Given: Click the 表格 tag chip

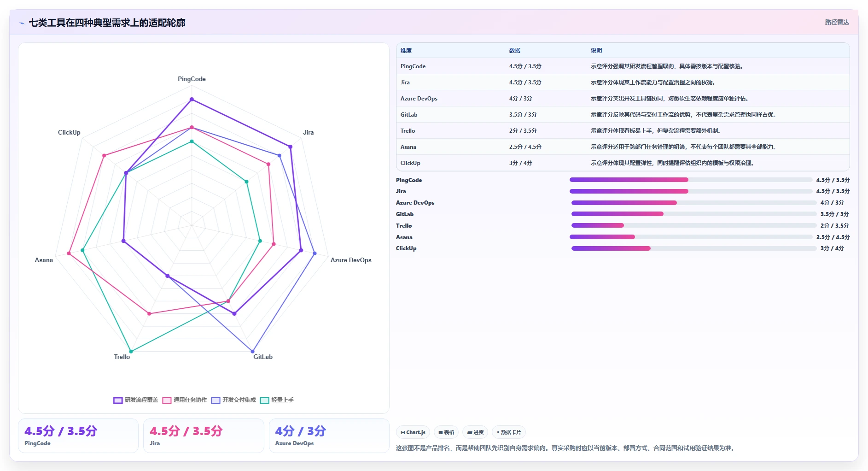Looking at the screenshot, I should coord(446,432).
